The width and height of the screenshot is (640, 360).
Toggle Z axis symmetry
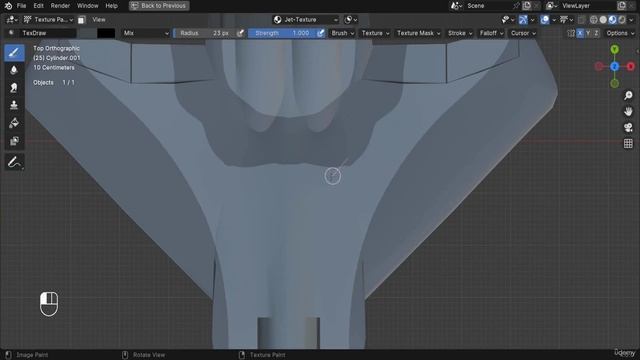tap(596, 33)
